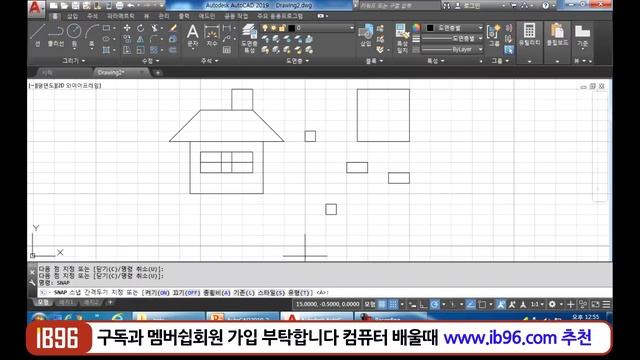Click the new drawing tab plus button

coord(158,73)
